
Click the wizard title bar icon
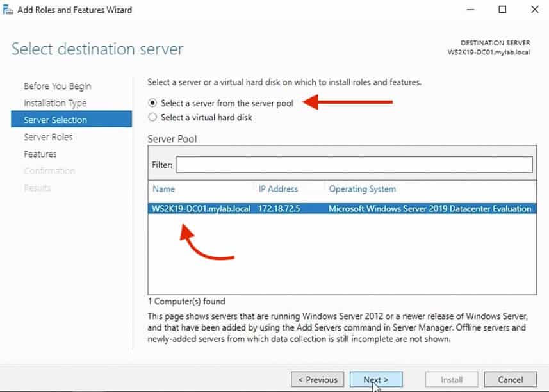point(8,10)
